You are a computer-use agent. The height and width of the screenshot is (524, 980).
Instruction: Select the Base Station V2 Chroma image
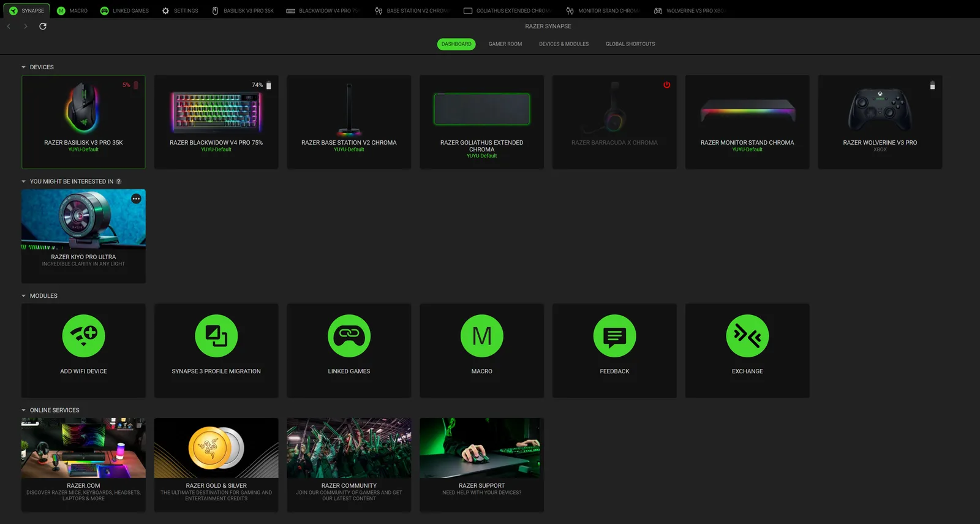pyautogui.click(x=349, y=109)
